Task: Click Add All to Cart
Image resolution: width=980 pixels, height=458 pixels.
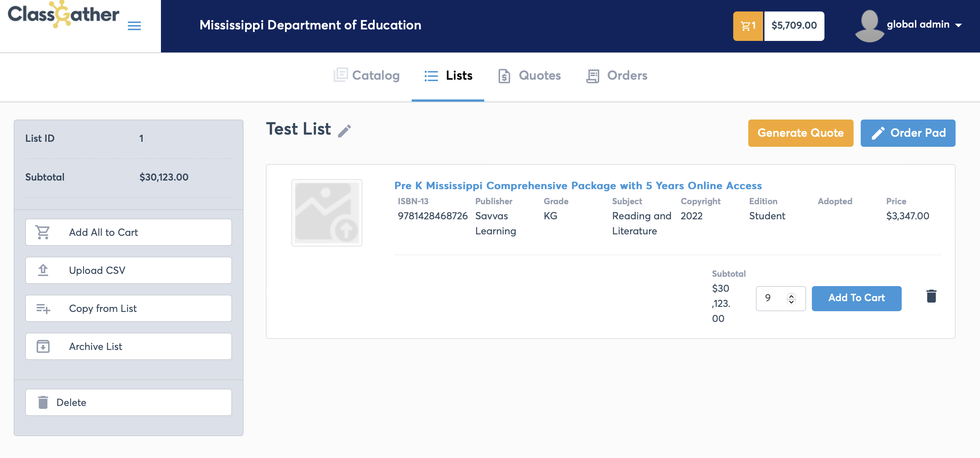Action: [x=129, y=232]
